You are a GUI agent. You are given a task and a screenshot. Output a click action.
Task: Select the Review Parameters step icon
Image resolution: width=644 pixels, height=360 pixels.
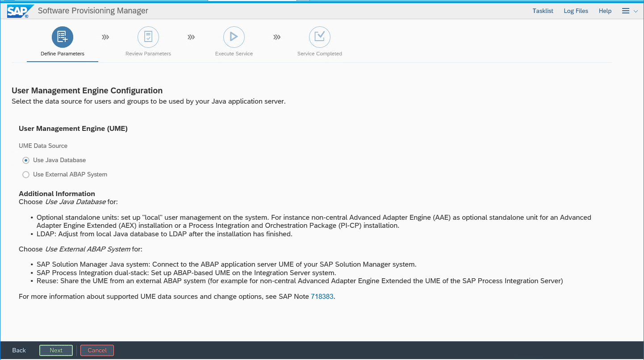tap(148, 37)
